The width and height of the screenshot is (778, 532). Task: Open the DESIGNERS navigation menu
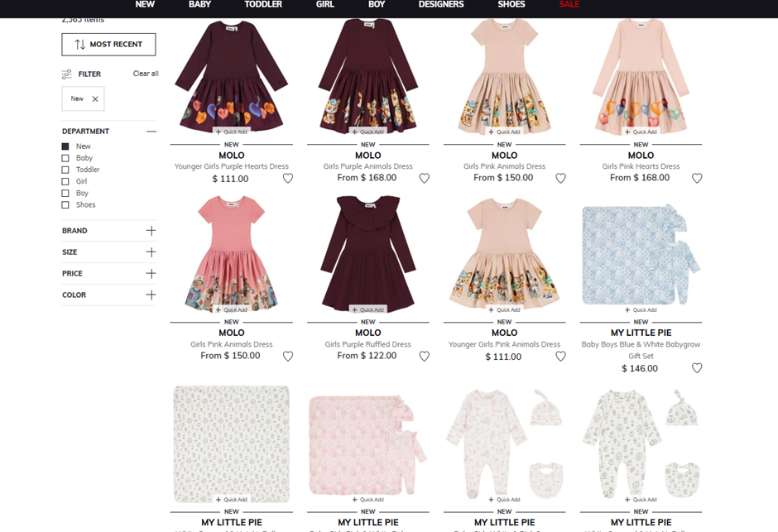click(441, 4)
